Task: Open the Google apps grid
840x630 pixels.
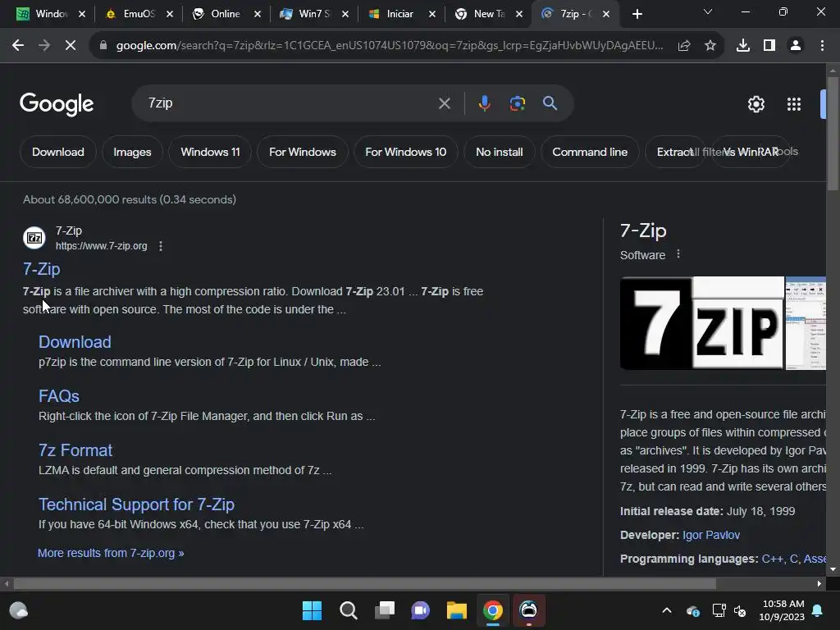Action: pyautogui.click(x=794, y=104)
